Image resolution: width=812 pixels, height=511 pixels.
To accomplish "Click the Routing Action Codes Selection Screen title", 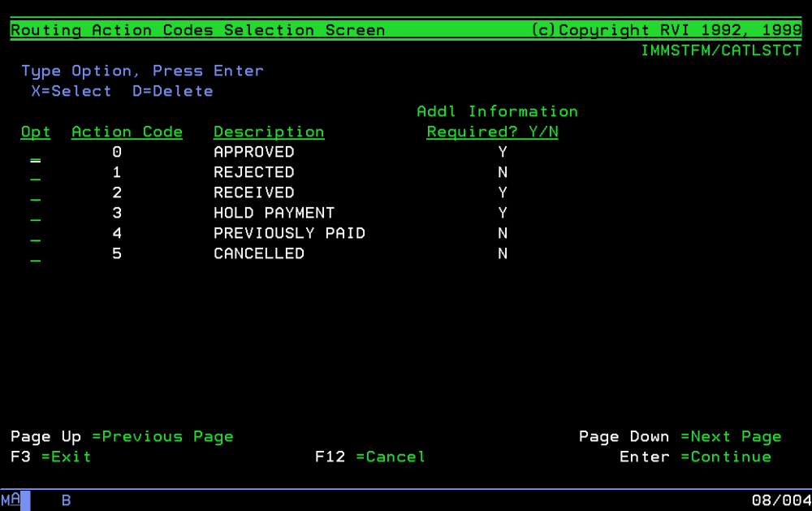I will click(197, 30).
